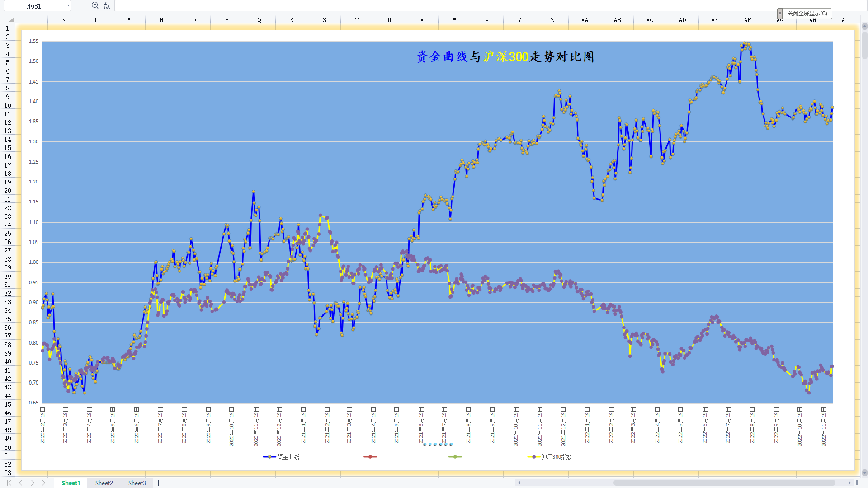Go to previous sheet using arrow

pos(21,483)
